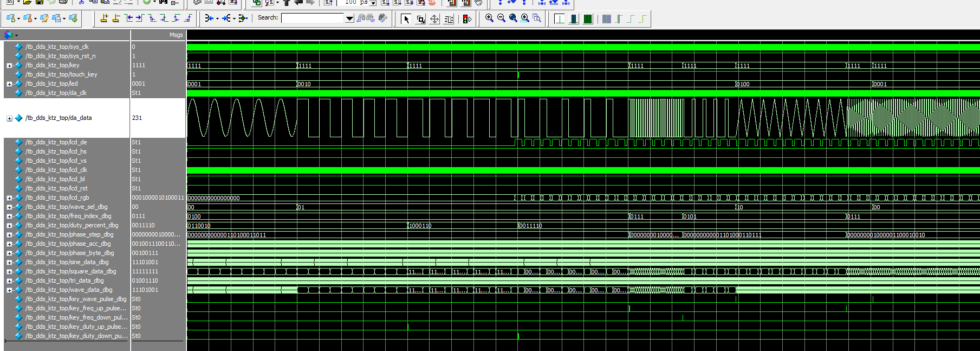Click the Insert Cursor toolbar icon
Image resolution: width=980 pixels, height=351 pixels.
pos(104,18)
